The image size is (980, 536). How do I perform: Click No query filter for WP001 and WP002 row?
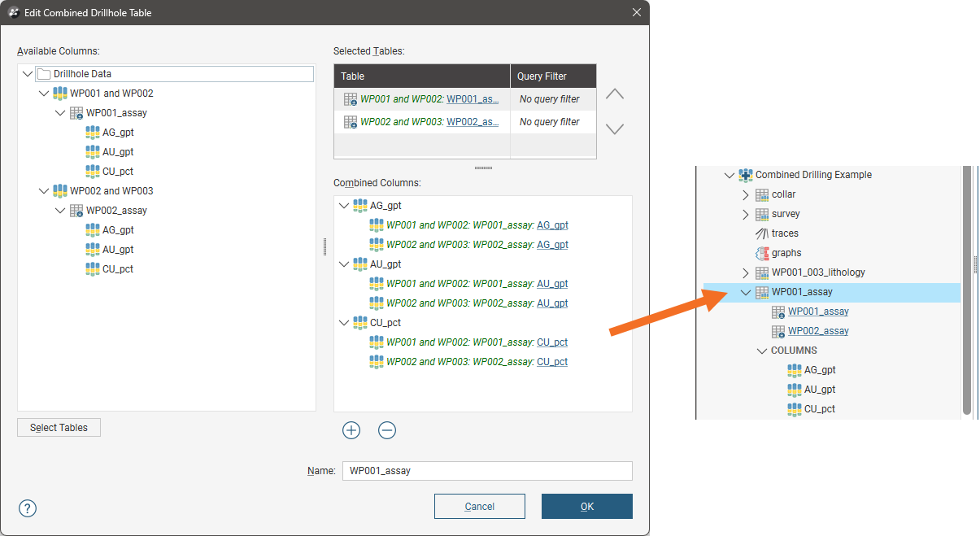(x=550, y=99)
